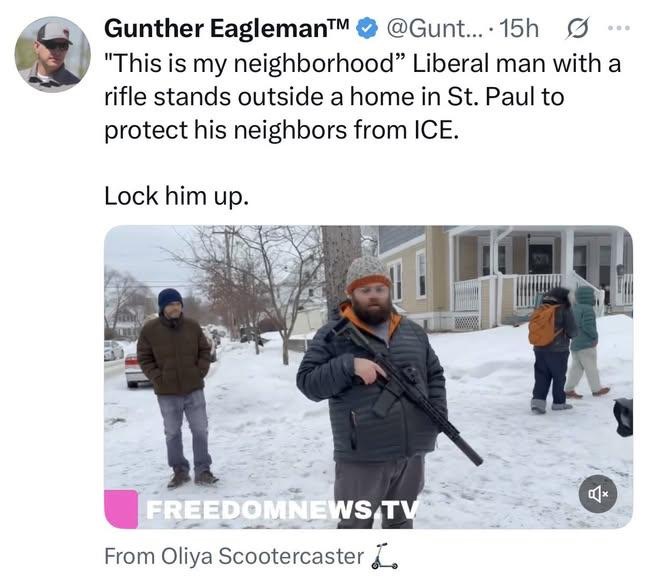This screenshot has width=648, height=581.
Task: Open the Gunther Eagleman™ display name
Action: pos(227,29)
